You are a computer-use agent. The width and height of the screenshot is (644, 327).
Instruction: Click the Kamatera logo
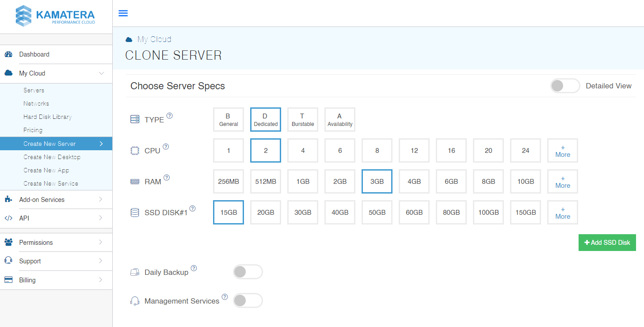point(56,16)
